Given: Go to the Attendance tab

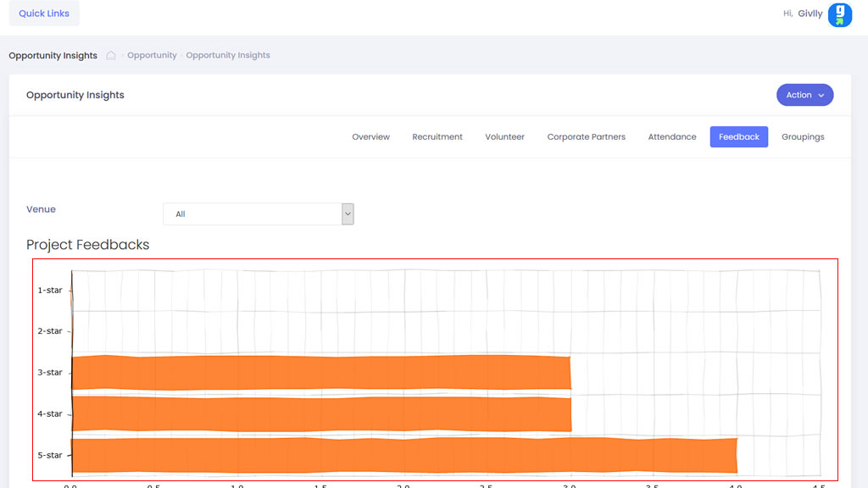Looking at the screenshot, I should pos(672,137).
